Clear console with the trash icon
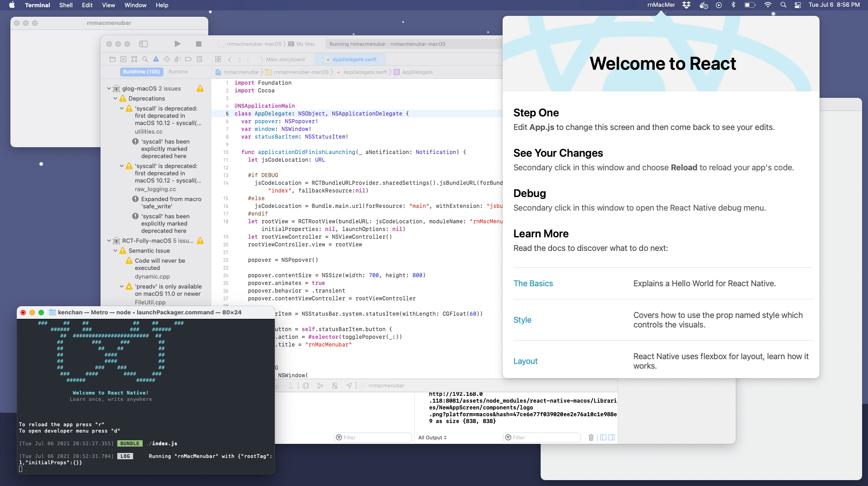This screenshot has height=486, width=868. [x=591, y=438]
